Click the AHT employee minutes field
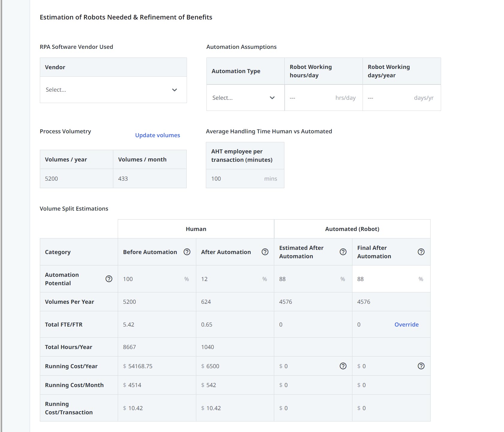504x432 pixels. click(x=245, y=179)
